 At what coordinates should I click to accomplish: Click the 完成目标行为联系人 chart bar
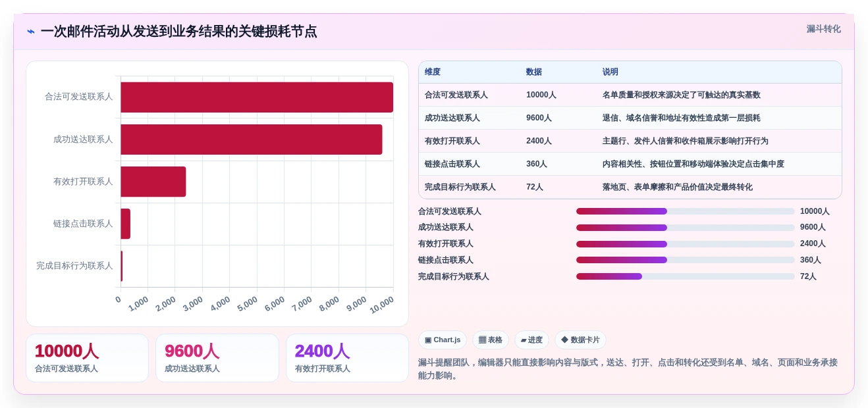click(122, 266)
